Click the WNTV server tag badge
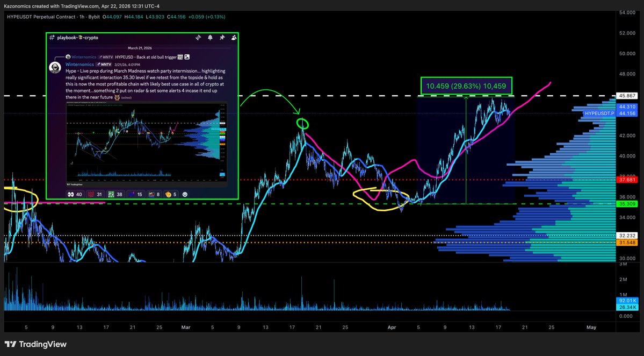The width and height of the screenshot is (644, 356). pos(104,65)
